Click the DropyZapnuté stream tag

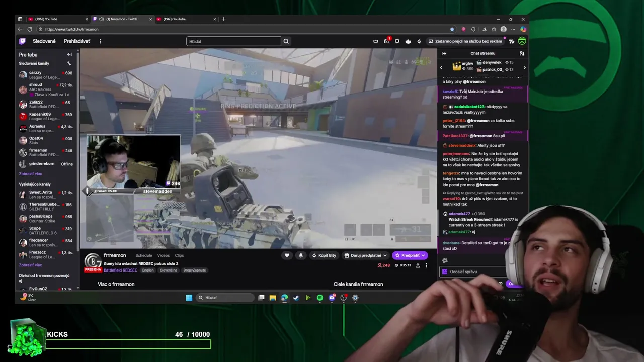point(194,270)
